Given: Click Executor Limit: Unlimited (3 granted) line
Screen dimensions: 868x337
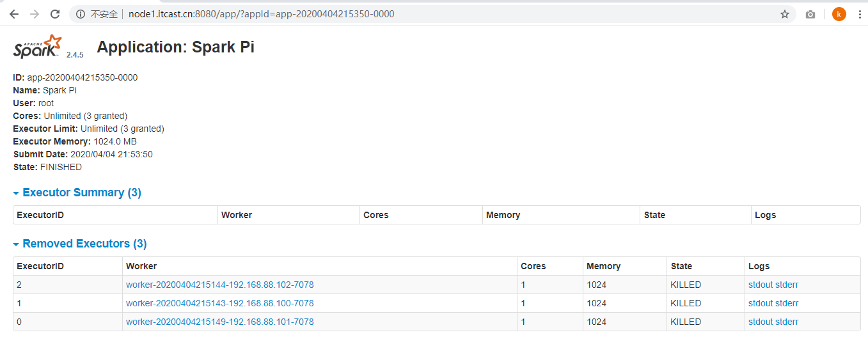Looking at the screenshot, I should (x=88, y=129).
